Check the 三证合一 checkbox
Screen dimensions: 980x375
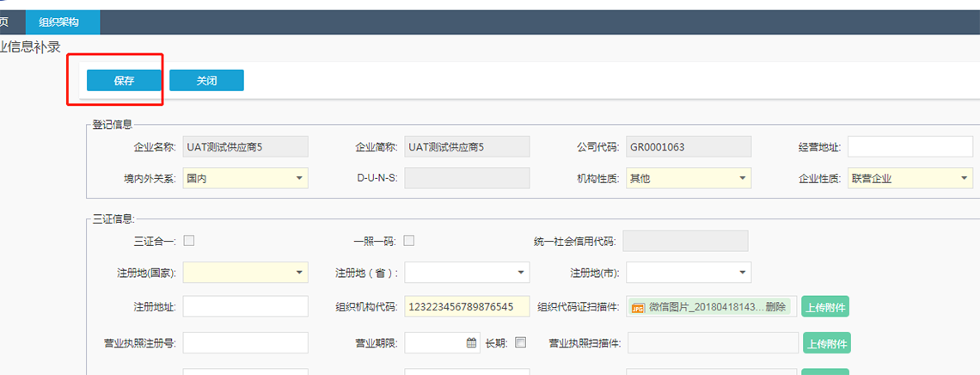click(189, 241)
